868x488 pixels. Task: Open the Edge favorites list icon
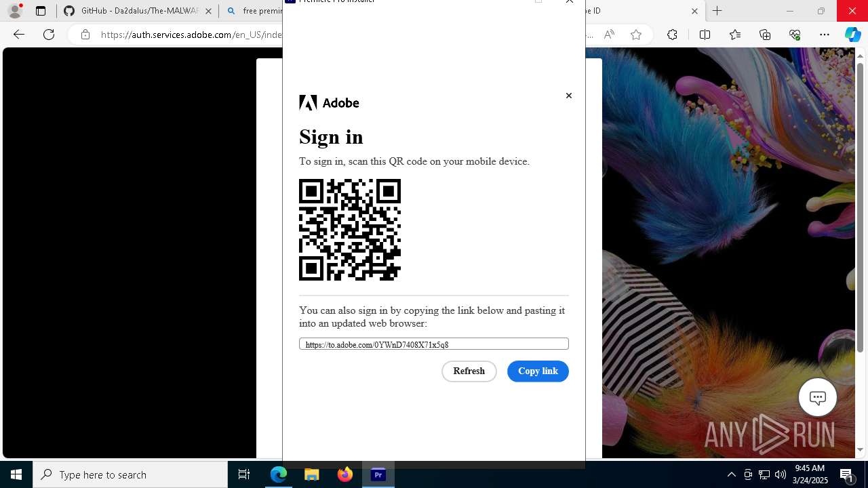735,35
